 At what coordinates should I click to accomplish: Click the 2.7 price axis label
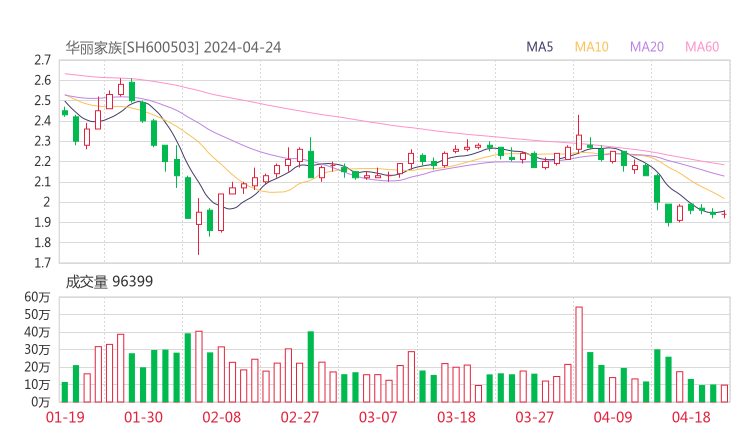42,60
